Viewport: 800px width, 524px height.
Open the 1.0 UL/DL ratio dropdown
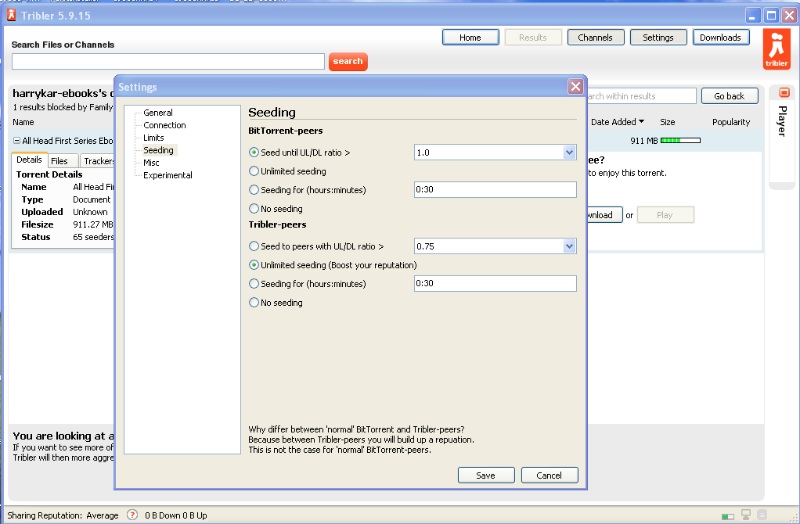569,153
